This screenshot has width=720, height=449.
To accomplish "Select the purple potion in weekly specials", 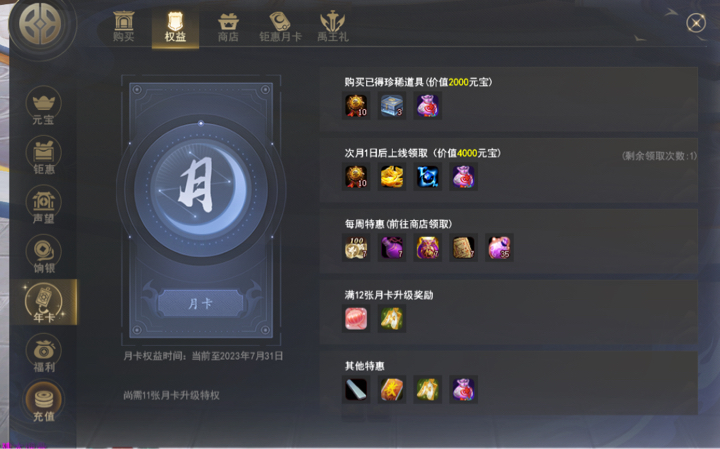I will coord(392,248).
